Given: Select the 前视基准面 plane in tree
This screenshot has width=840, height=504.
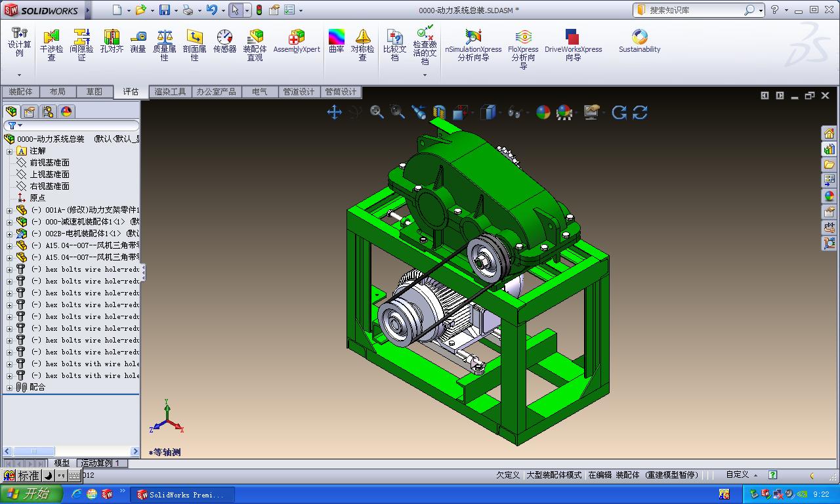Looking at the screenshot, I should click(x=50, y=163).
